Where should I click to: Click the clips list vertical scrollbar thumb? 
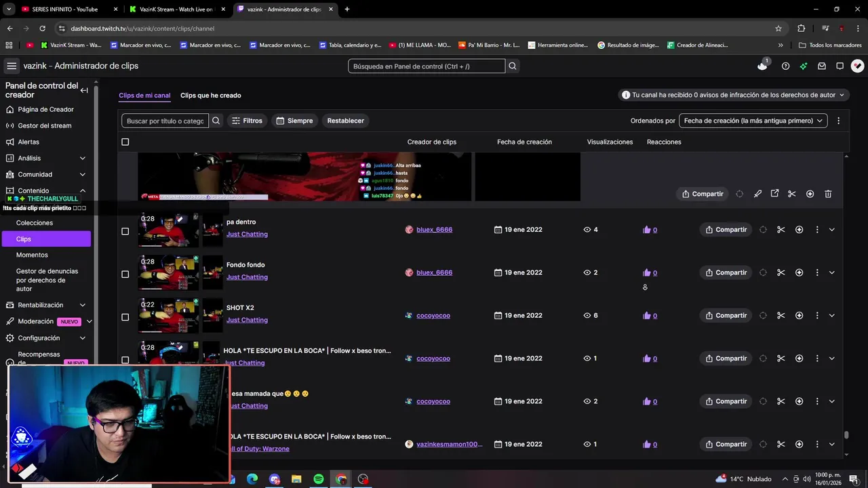846,435
